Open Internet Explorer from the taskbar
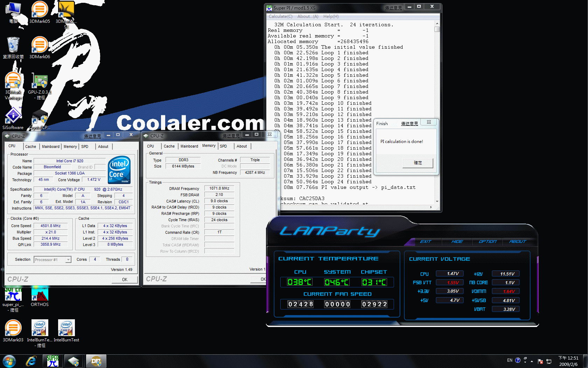The image size is (588, 368). (x=31, y=361)
